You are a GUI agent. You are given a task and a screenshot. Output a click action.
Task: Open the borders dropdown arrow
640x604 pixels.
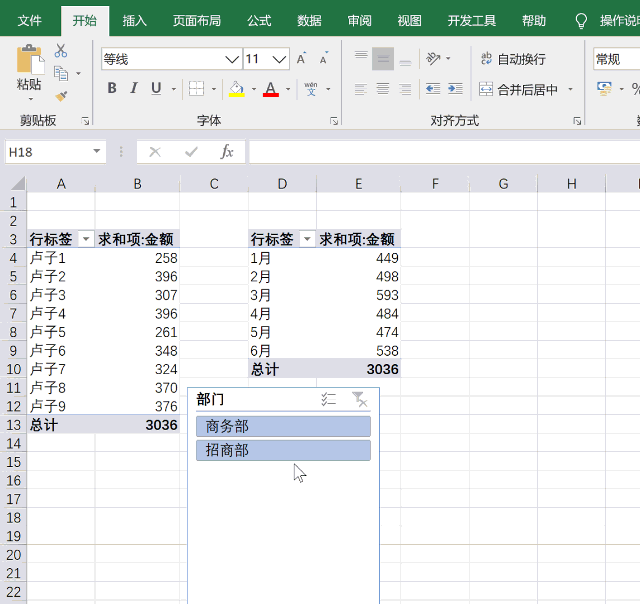point(214,89)
